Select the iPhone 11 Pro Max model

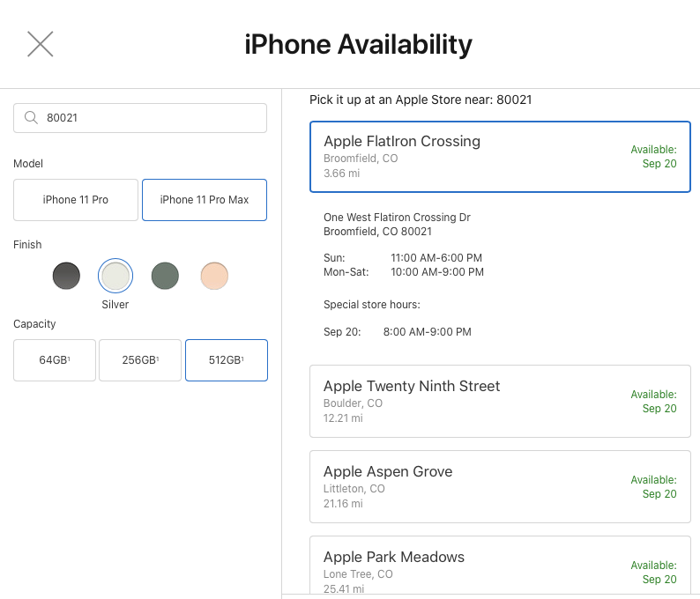tap(205, 200)
